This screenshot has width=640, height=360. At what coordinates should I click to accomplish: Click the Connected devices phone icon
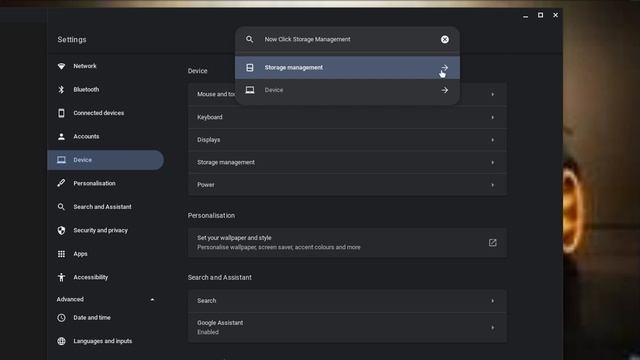pos(61,113)
